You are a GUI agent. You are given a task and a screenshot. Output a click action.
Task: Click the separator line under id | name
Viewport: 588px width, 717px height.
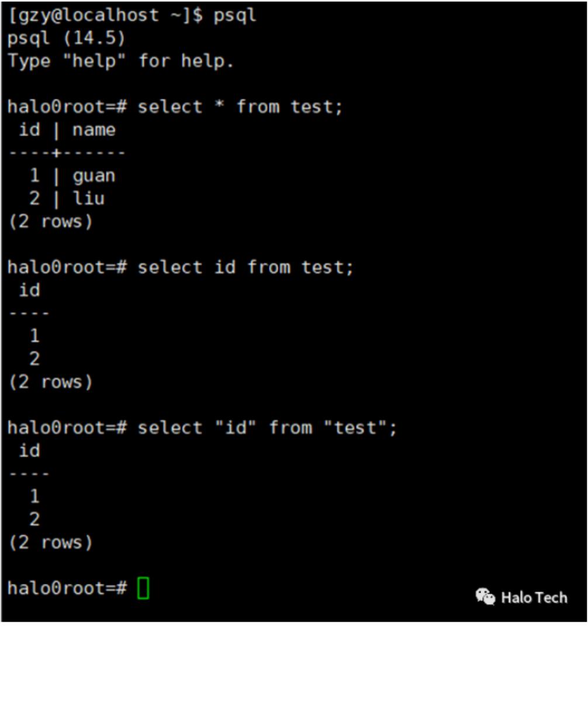[x=67, y=153]
